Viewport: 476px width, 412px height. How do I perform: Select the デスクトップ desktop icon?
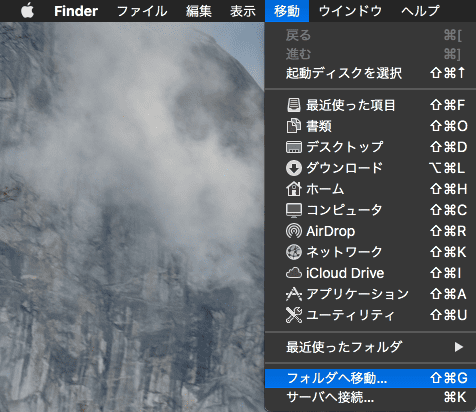click(294, 147)
